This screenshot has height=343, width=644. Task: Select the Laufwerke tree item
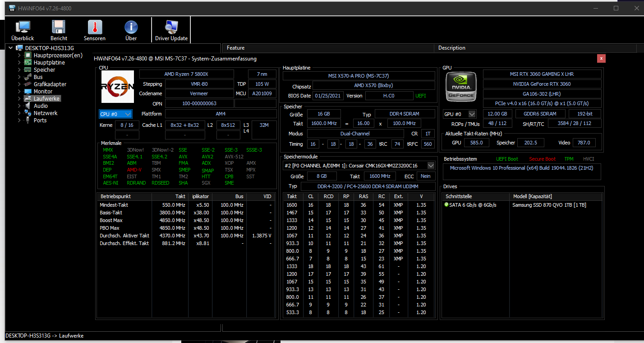[47, 98]
